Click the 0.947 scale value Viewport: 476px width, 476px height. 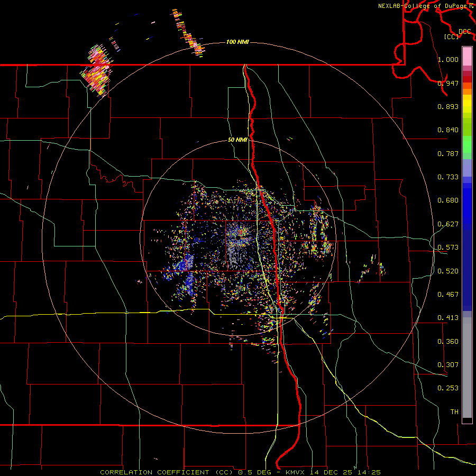click(448, 83)
